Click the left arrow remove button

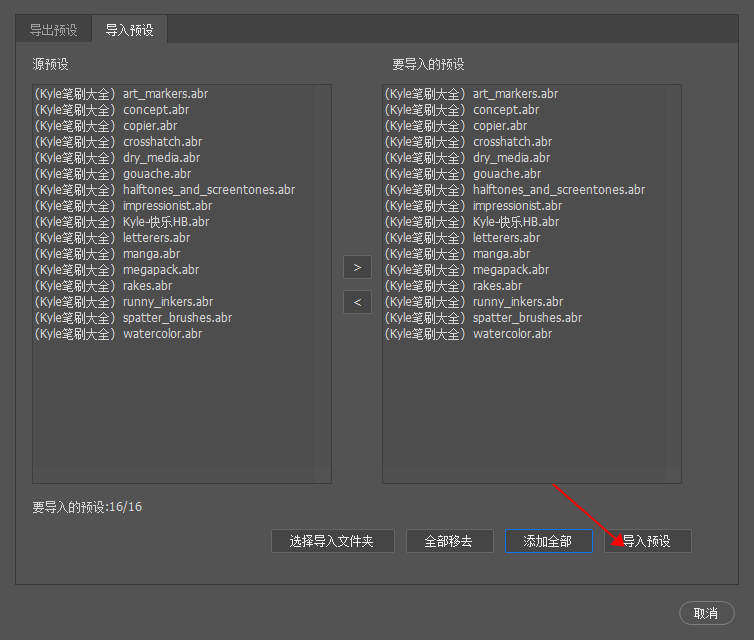pyautogui.click(x=357, y=301)
